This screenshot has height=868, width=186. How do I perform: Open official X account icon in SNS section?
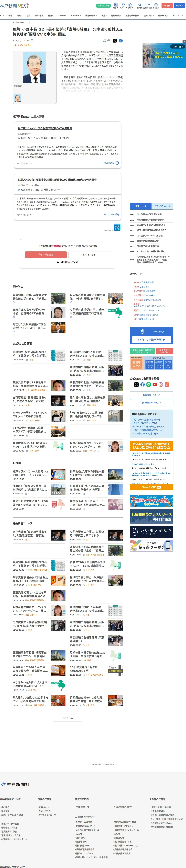coord(136,385)
